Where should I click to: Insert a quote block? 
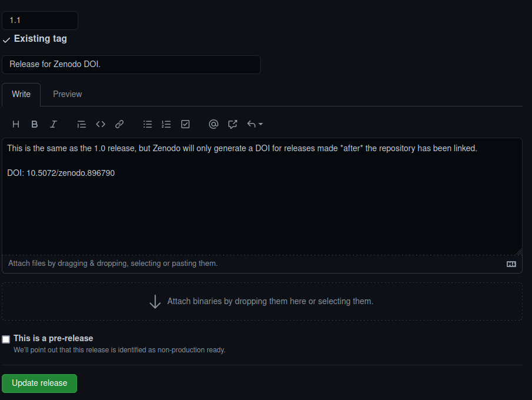point(82,124)
